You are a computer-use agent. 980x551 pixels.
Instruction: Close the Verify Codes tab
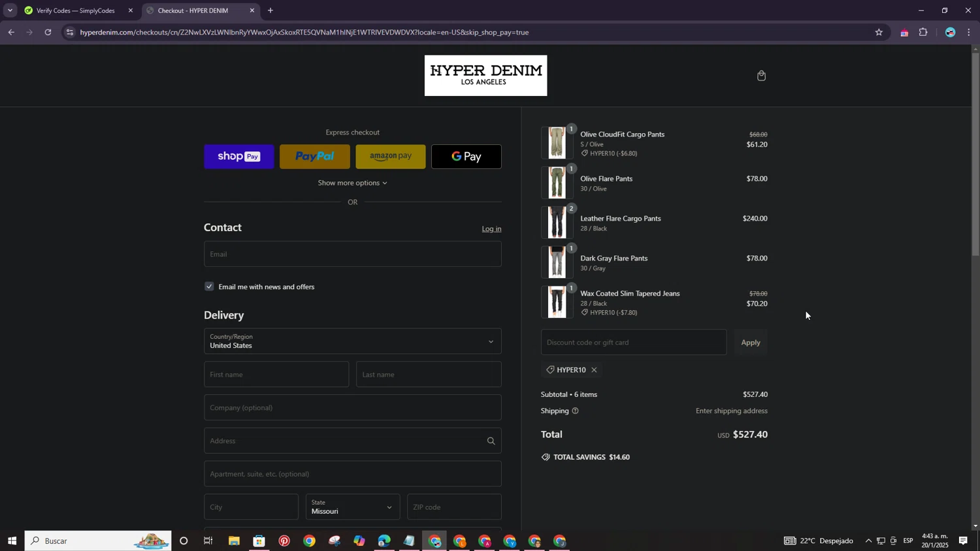click(131, 10)
